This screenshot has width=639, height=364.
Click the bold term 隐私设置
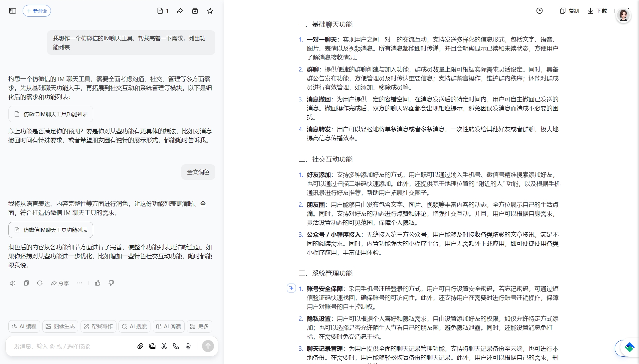pos(319,319)
